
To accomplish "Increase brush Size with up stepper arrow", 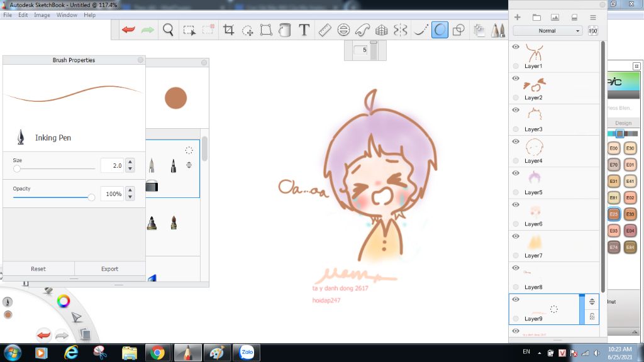I will tap(130, 162).
